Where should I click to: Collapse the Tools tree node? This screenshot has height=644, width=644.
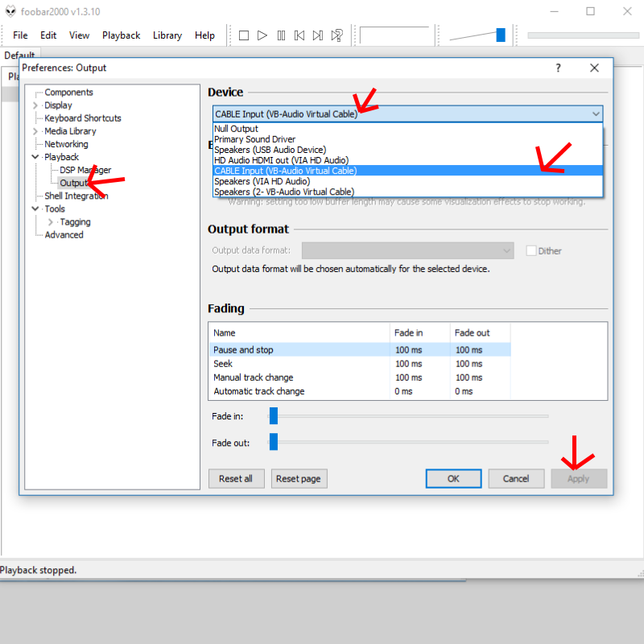35,208
